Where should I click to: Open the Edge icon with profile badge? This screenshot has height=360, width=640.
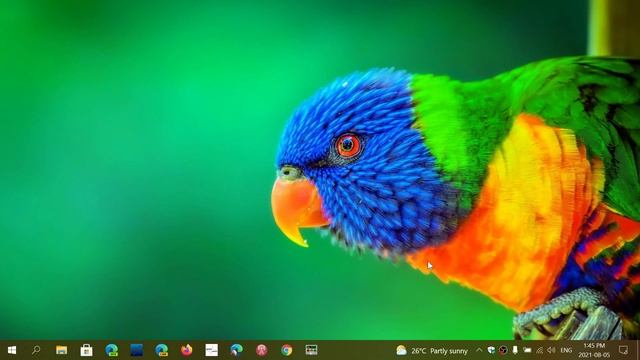coord(236,350)
